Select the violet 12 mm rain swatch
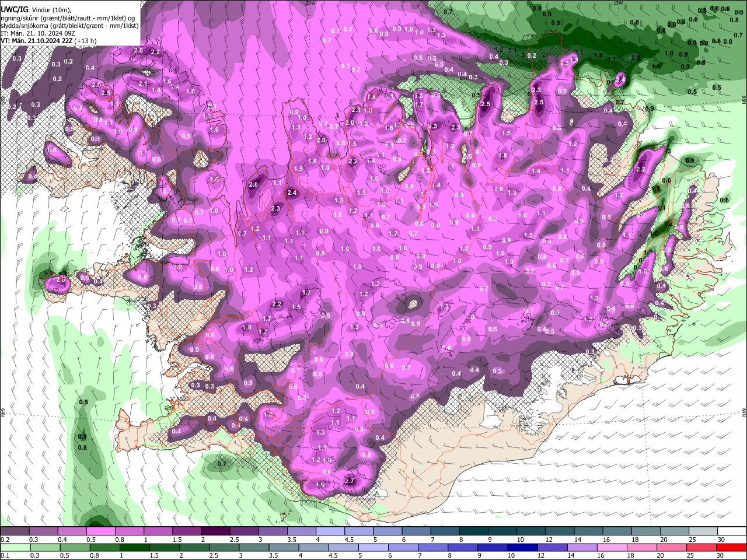The width and height of the screenshot is (747, 560). (551, 547)
